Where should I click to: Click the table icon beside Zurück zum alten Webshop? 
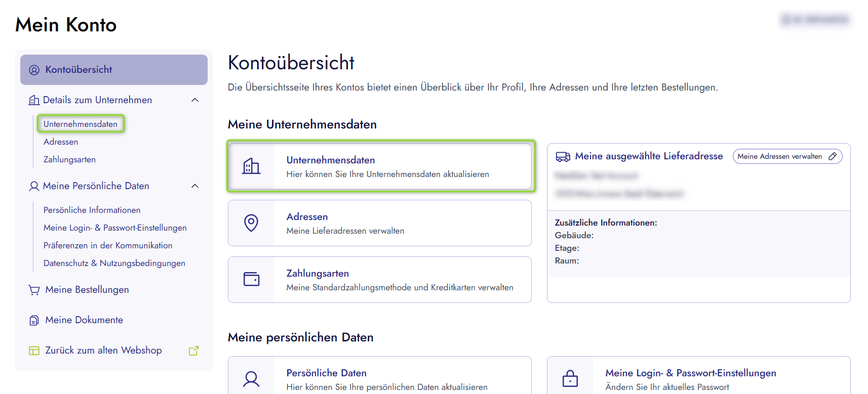[x=34, y=351]
